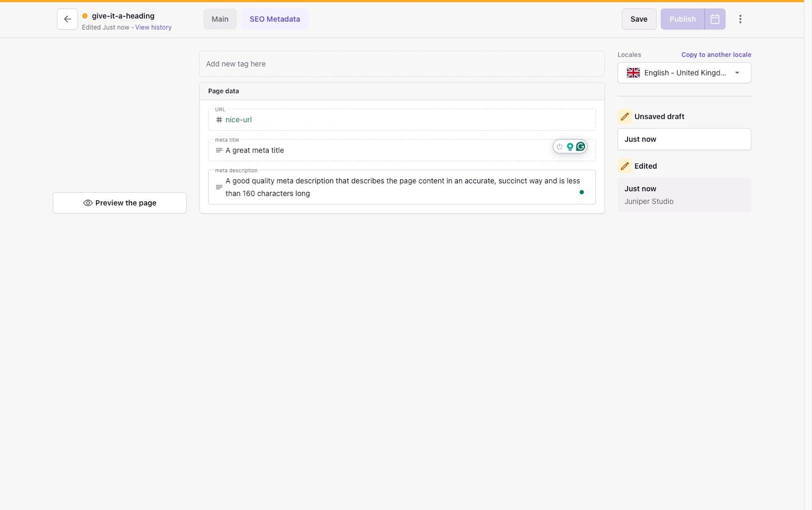Open View history

point(153,27)
